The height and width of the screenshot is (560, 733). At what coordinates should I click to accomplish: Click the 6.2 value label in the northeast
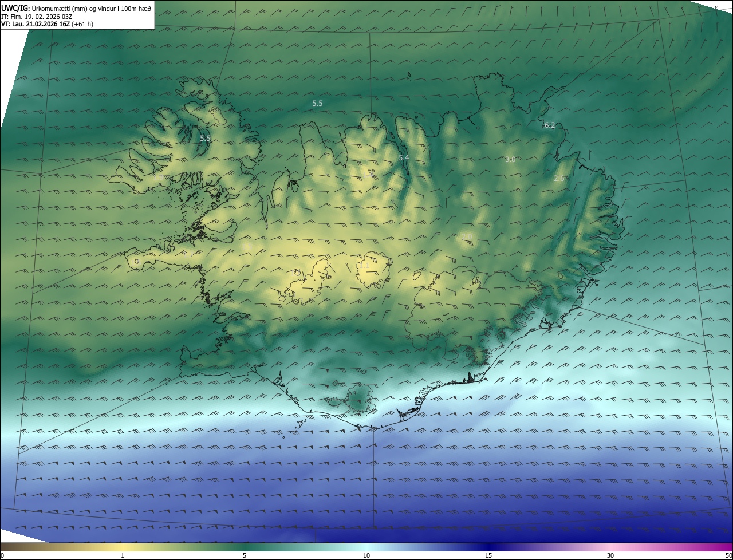tap(550, 125)
